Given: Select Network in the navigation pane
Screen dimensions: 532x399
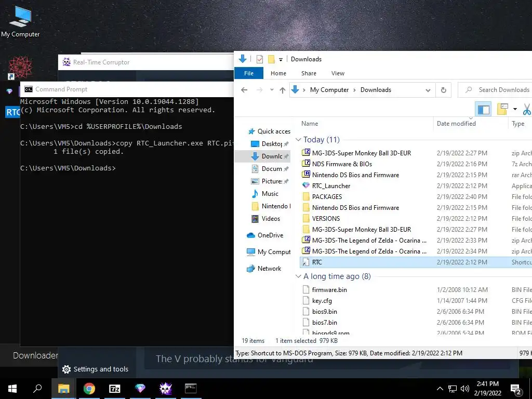Looking at the screenshot, I should (264, 269).
